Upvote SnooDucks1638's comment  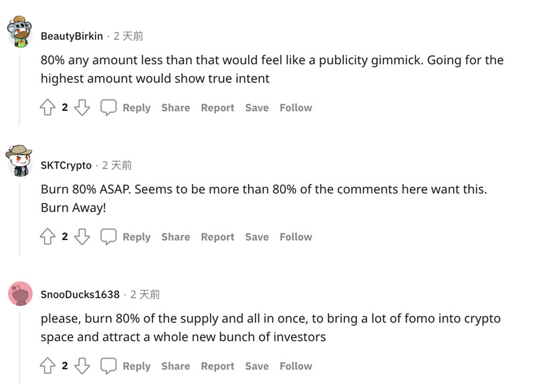coord(47,366)
